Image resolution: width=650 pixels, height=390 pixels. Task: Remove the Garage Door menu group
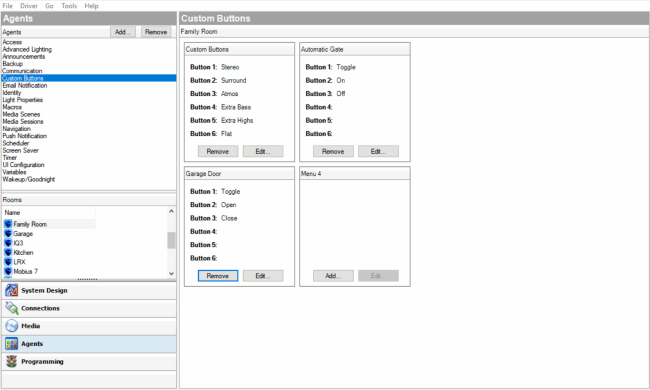point(218,276)
